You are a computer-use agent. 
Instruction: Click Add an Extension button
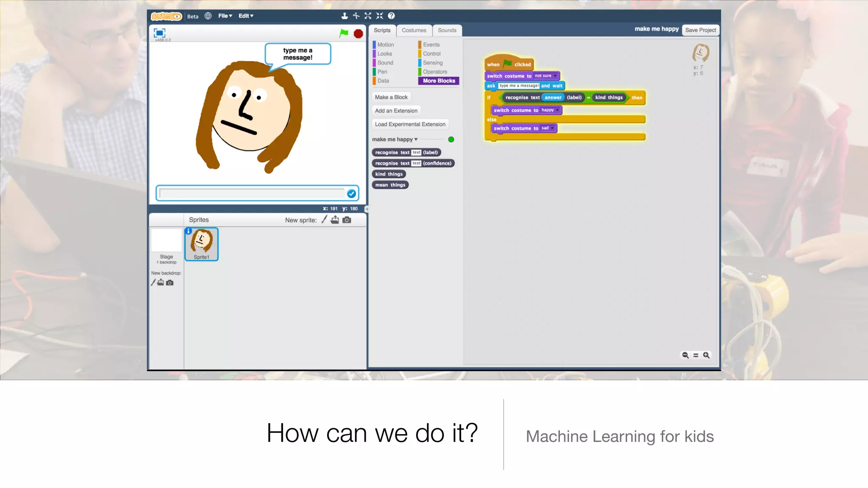(x=396, y=111)
